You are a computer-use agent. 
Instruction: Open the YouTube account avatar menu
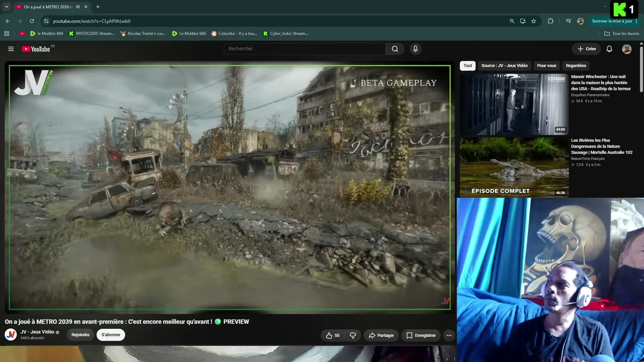point(627,49)
